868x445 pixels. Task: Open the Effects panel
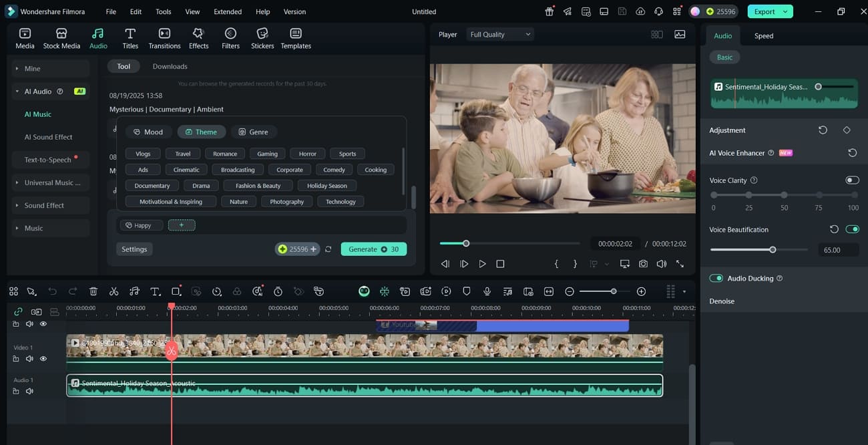[198, 39]
